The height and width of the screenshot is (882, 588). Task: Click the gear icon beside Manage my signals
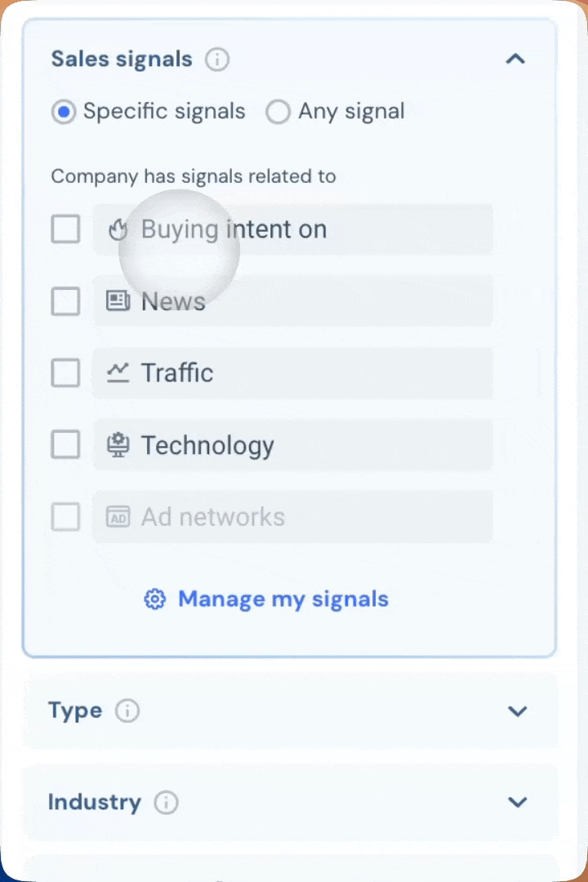154,599
